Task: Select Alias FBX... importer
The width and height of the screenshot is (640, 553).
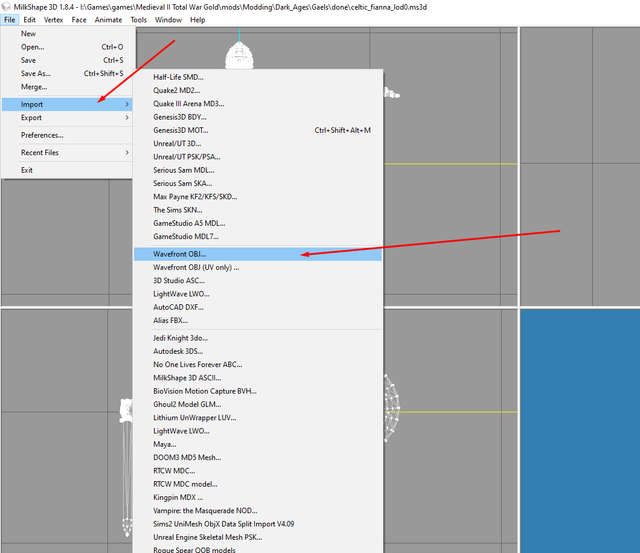Action: [258, 320]
